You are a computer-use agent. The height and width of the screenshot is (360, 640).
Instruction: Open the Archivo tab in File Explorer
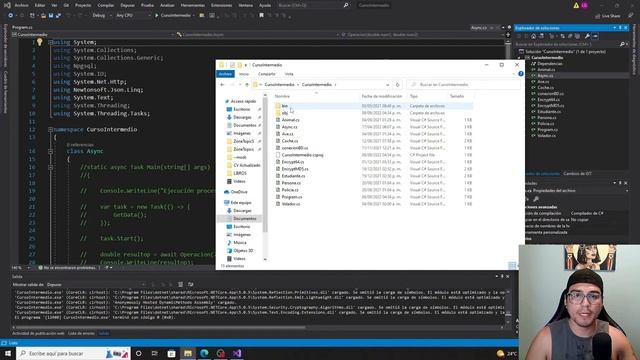click(225, 74)
